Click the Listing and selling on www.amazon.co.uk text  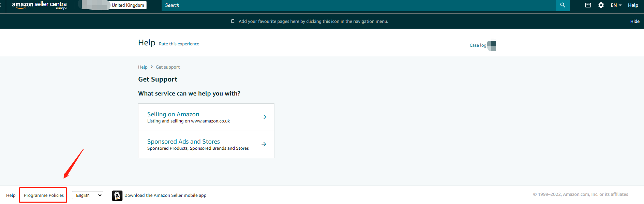pos(189,121)
